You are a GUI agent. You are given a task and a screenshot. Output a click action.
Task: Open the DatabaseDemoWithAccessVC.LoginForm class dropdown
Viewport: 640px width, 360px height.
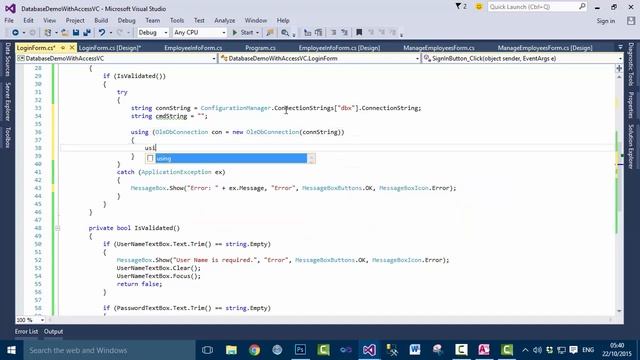320,59
